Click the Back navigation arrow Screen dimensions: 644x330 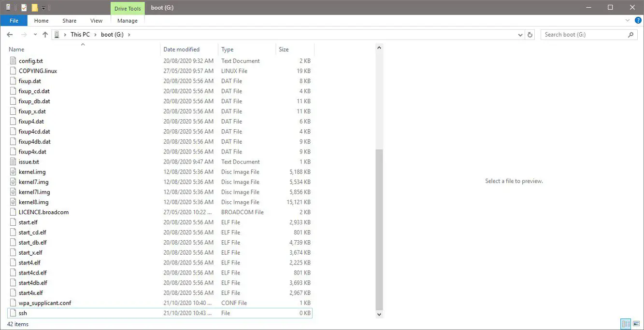(x=10, y=35)
